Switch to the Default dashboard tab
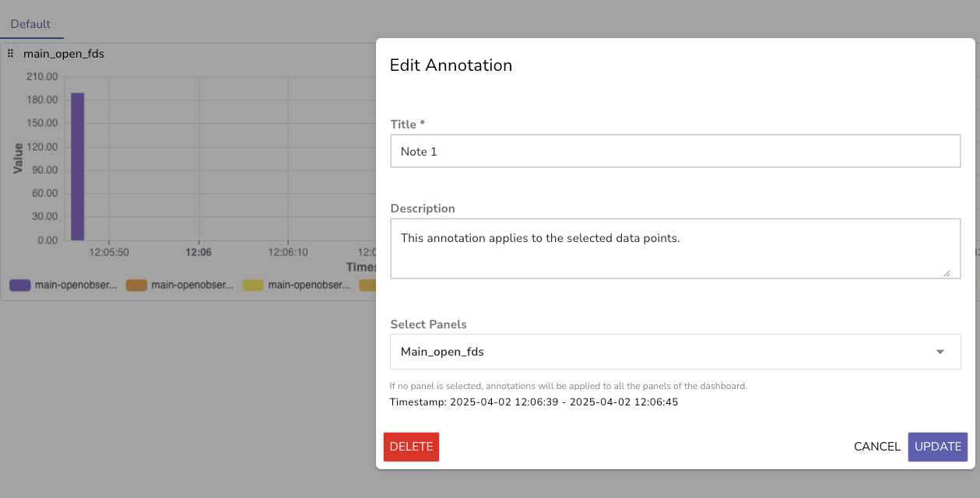This screenshot has height=498, width=980. [31, 23]
